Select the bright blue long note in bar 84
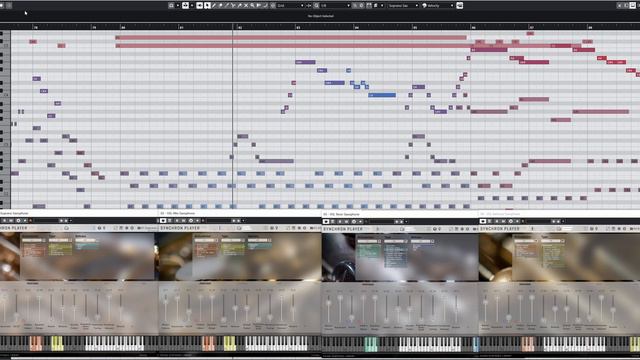Screen dimensions: 640x360 pyautogui.click(x=382, y=95)
